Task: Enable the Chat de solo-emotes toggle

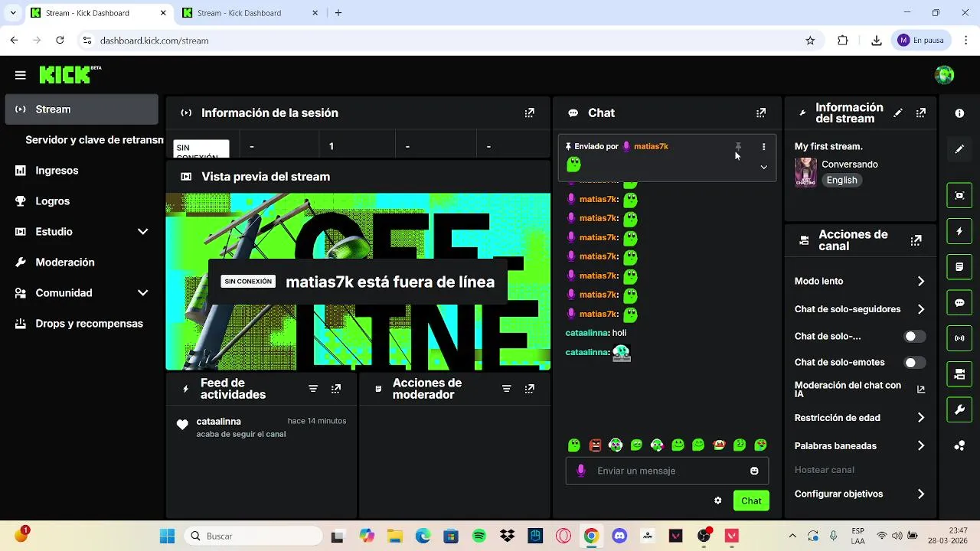Action: pos(914,363)
